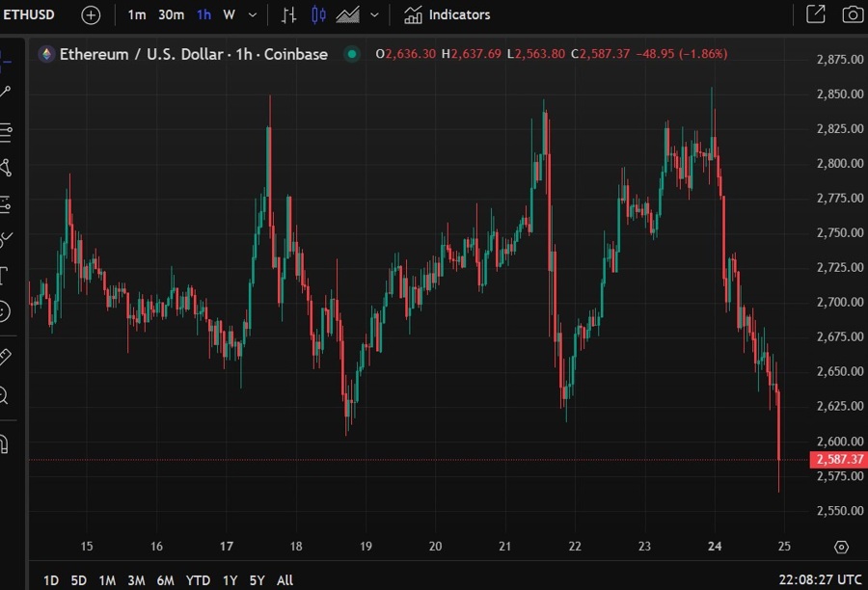Click the date label 20 on time axis
The height and width of the screenshot is (590, 868).
coord(435,547)
